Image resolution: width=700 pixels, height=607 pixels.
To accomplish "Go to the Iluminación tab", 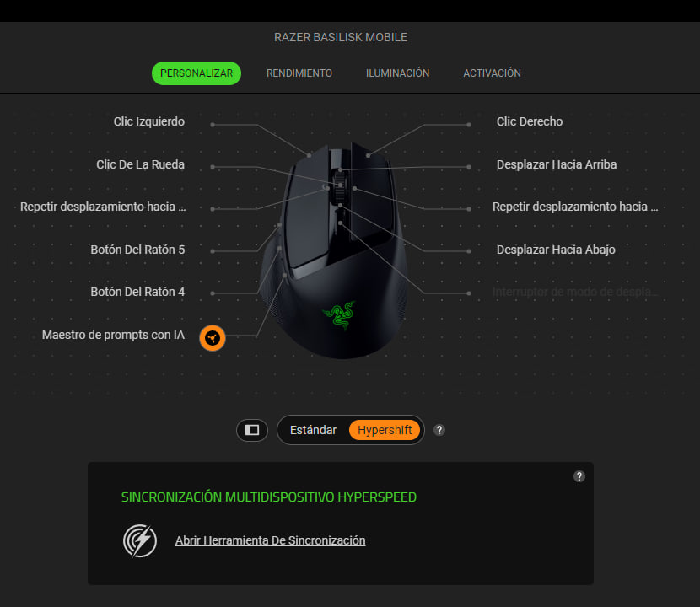I will 397,73.
